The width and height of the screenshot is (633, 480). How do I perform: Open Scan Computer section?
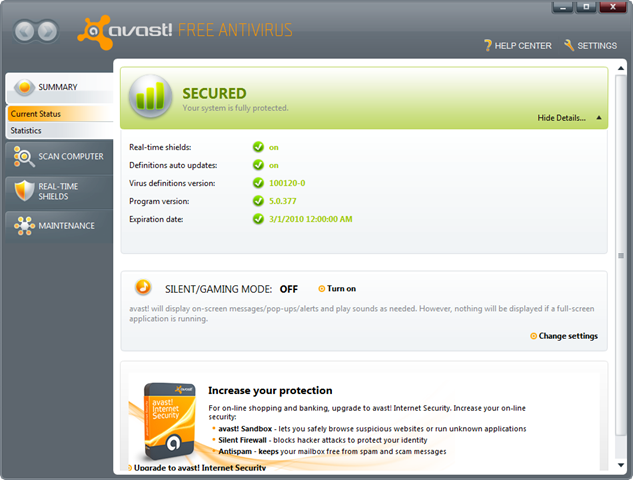60,157
